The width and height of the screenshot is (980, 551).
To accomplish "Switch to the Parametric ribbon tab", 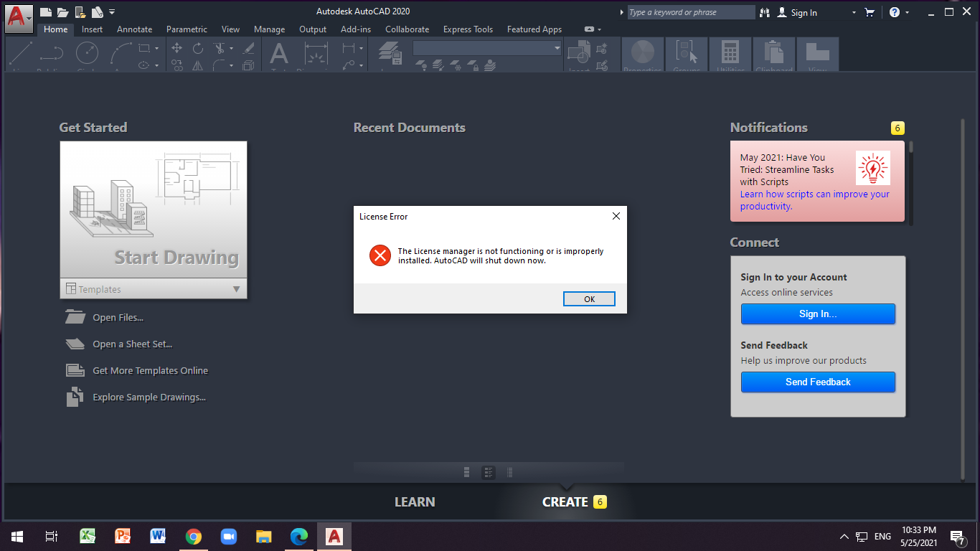I will (x=187, y=29).
